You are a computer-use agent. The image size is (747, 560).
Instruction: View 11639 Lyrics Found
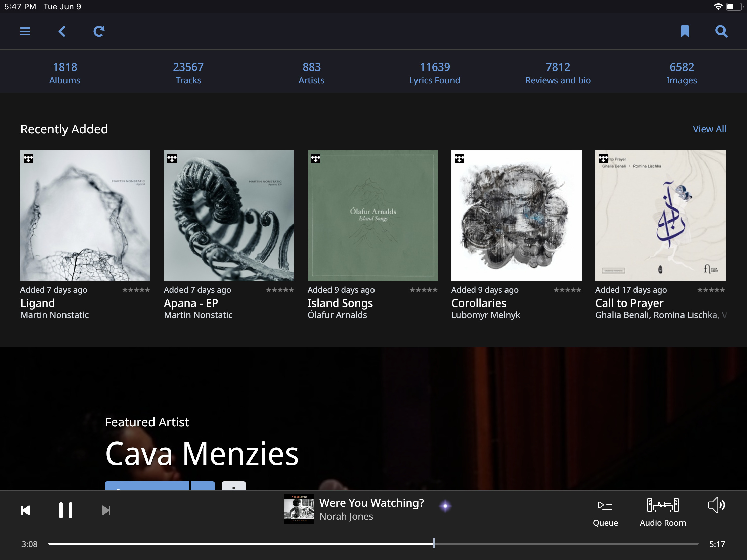pos(435,73)
